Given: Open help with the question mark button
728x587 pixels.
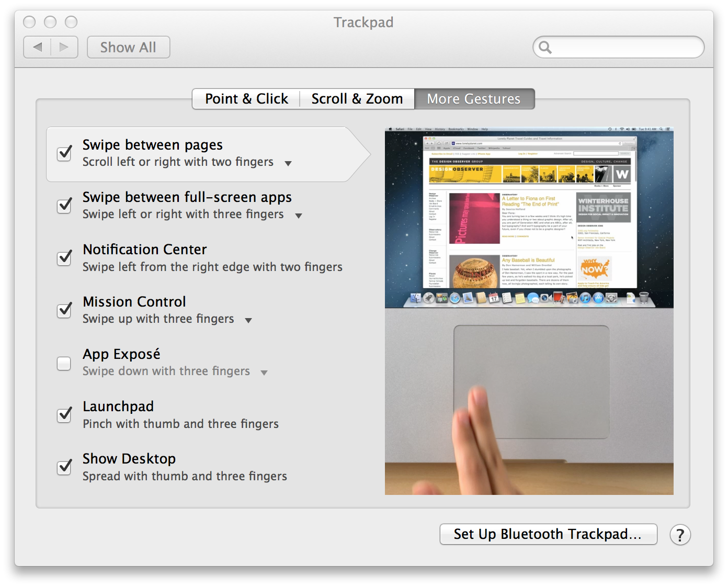Looking at the screenshot, I should 680,535.
